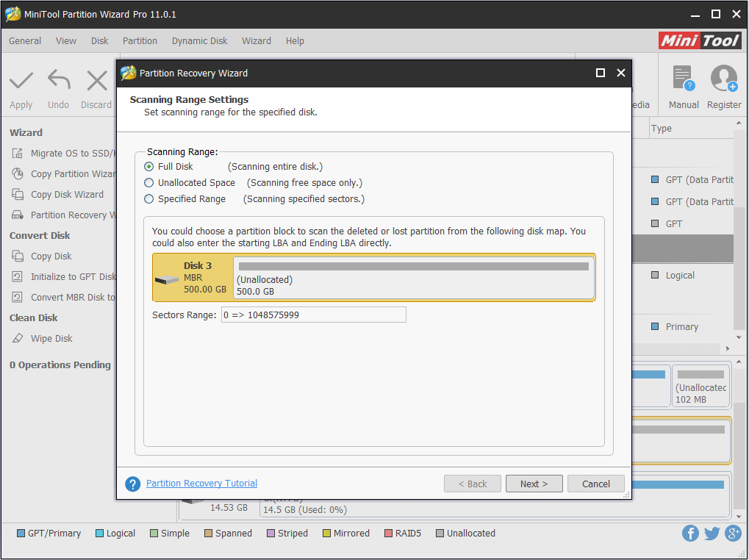Open the Help menu
The height and width of the screenshot is (560, 749).
295,41
